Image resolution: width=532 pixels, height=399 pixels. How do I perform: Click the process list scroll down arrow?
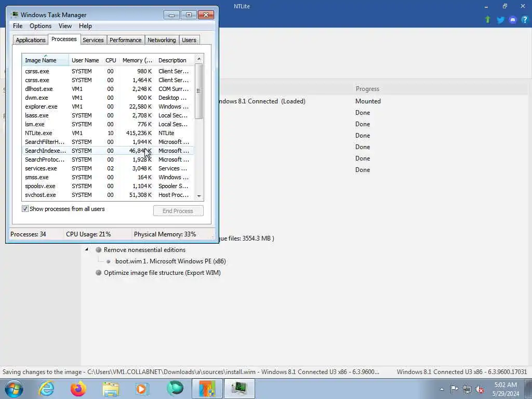pos(199,196)
